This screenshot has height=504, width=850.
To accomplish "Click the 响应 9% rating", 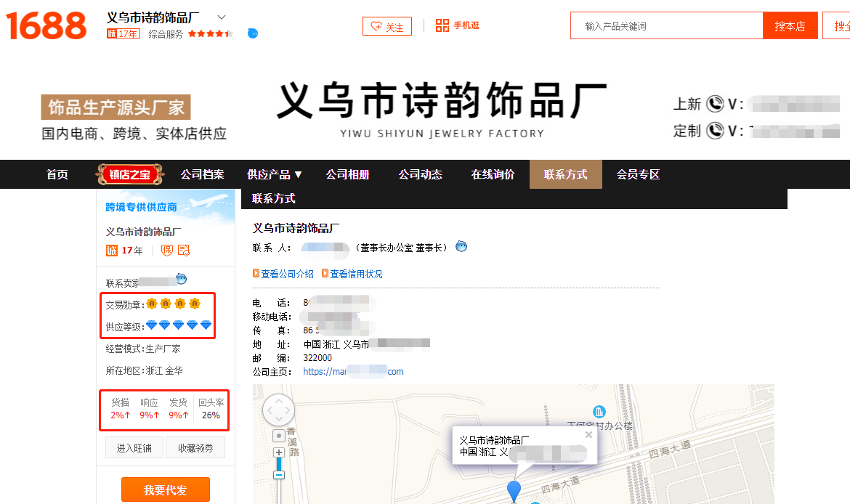I will [149, 409].
